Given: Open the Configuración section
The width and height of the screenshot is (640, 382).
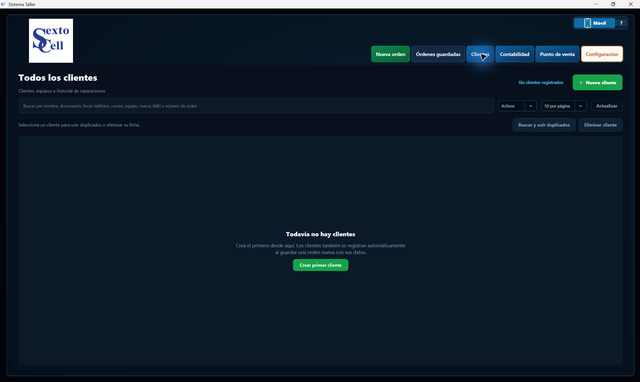Looking at the screenshot, I should (x=602, y=54).
